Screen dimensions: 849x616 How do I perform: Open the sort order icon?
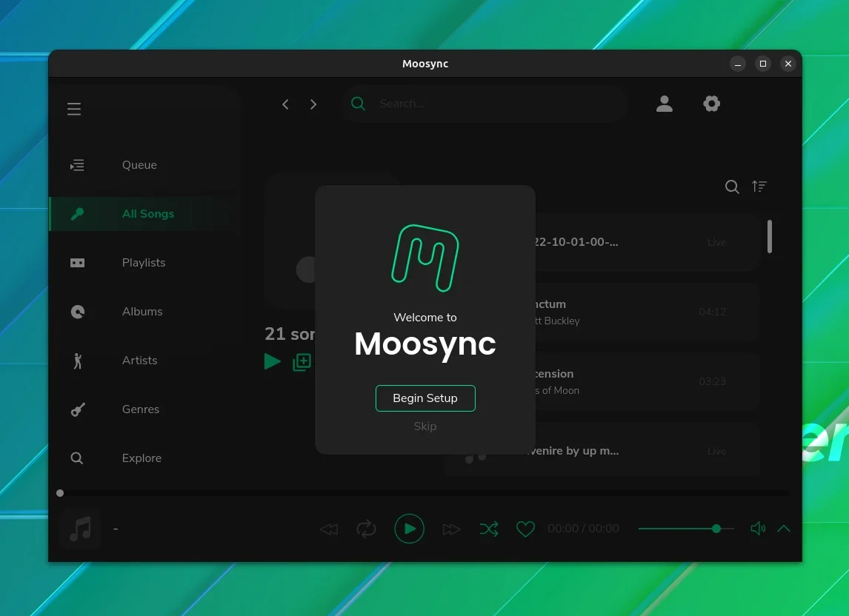coord(759,187)
